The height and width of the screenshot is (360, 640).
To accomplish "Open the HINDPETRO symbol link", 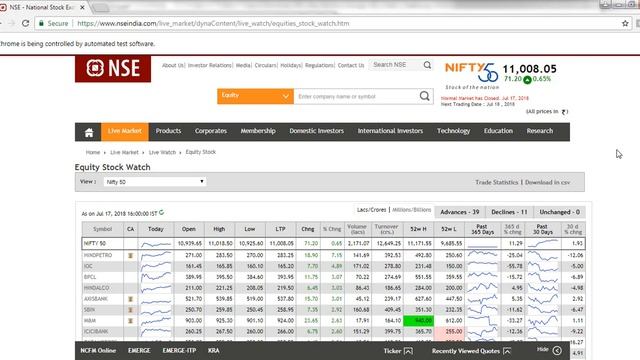I will click(x=98, y=256).
